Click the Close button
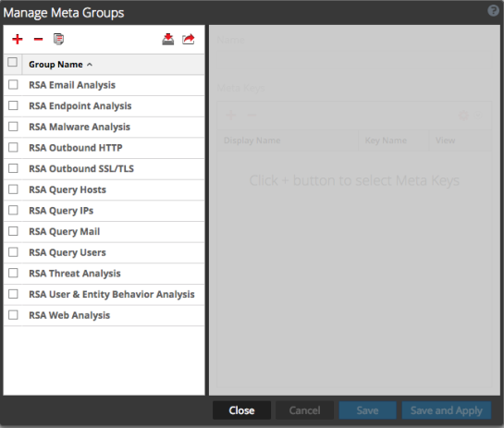This screenshot has height=428, width=504. click(241, 410)
